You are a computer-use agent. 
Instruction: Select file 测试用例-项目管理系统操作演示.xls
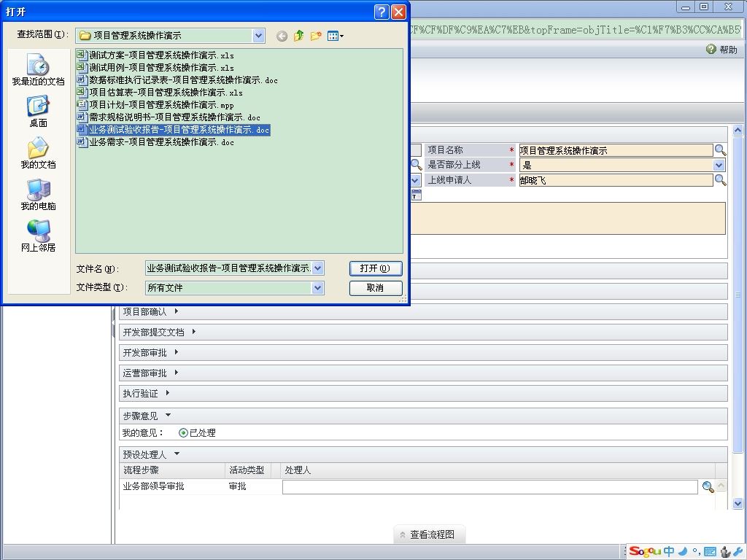pyautogui.click(x=155, y=68)
